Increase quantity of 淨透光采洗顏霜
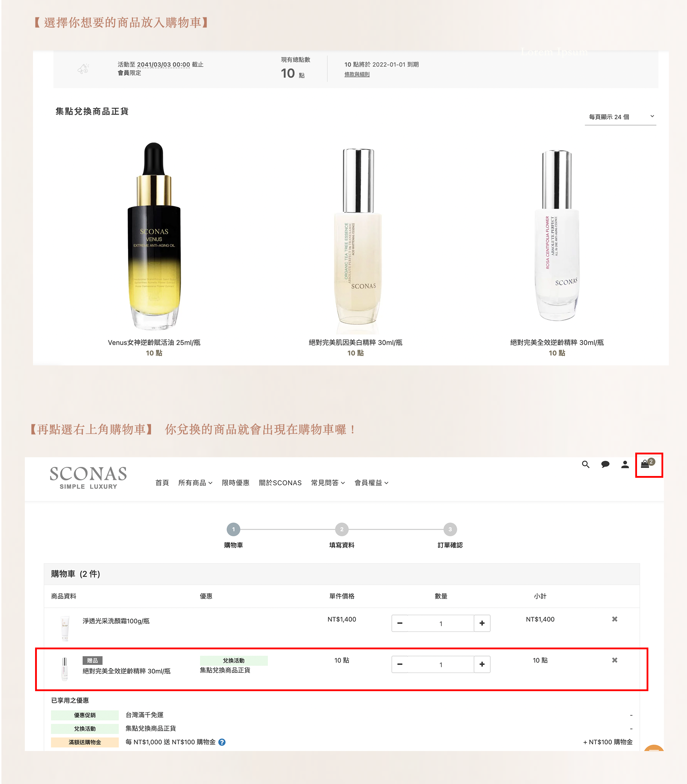The width and height of the screenshot is (687, 784). (x=482, y=623)
